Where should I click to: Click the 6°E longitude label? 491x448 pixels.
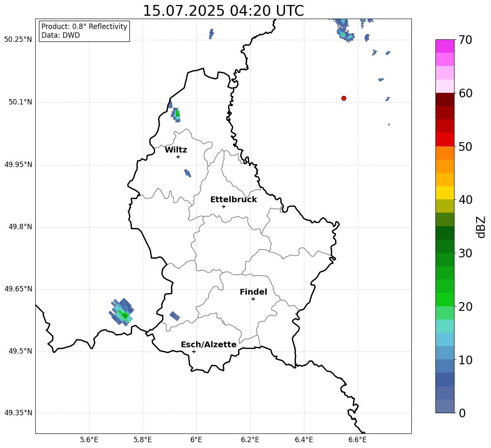(x=196, y=440)
